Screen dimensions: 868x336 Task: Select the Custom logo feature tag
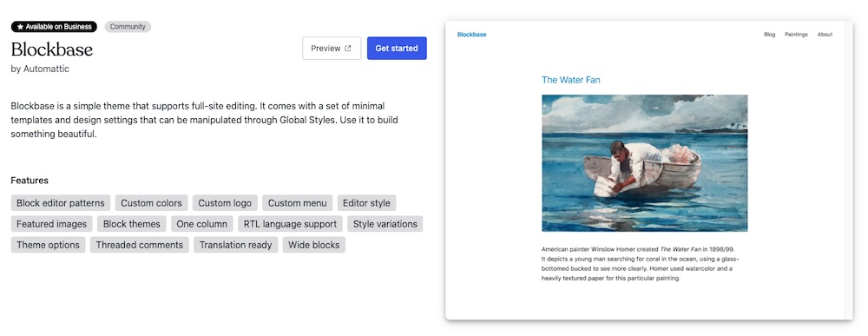point(225,203)
